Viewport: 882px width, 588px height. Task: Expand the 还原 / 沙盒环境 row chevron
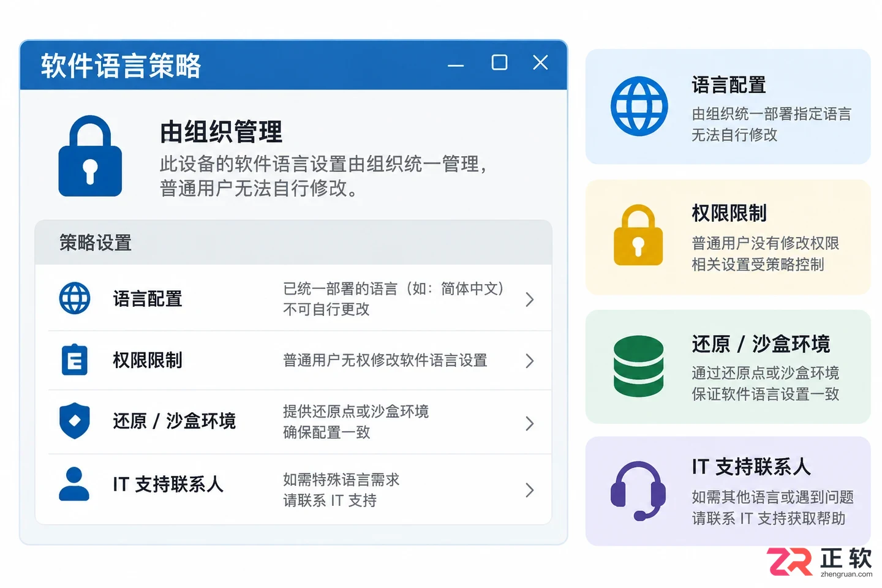coord(530,423)
